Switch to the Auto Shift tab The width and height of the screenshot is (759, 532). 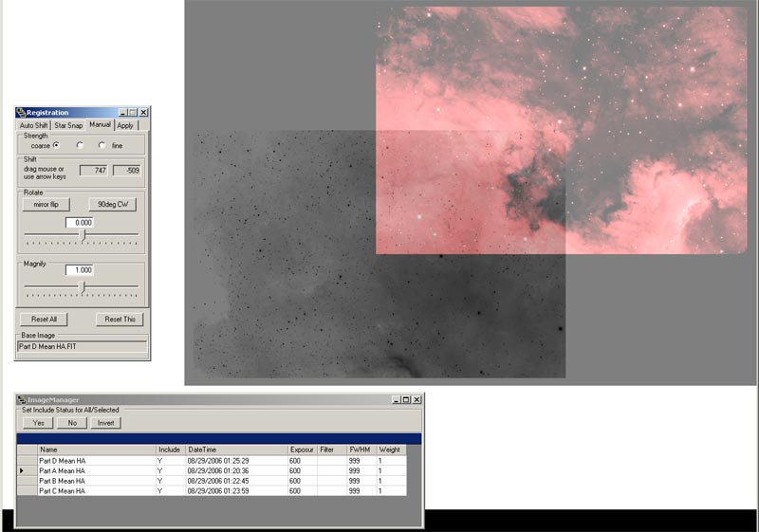34,125
